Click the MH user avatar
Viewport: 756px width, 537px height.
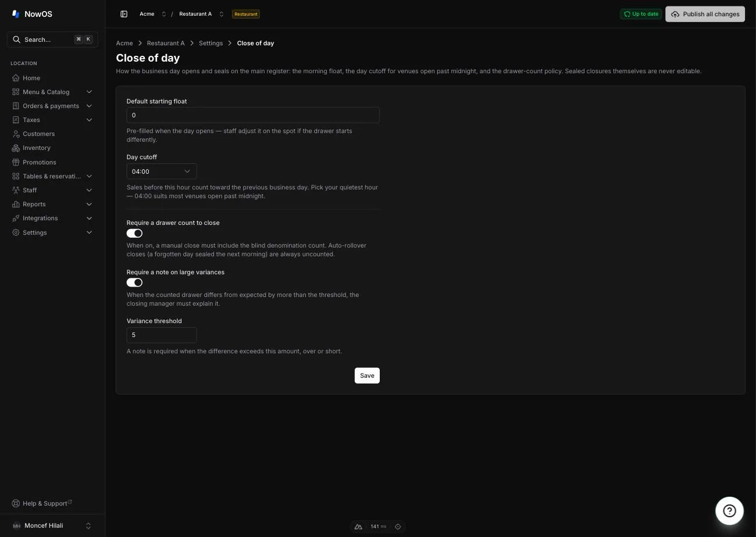(x=16, y=525)
